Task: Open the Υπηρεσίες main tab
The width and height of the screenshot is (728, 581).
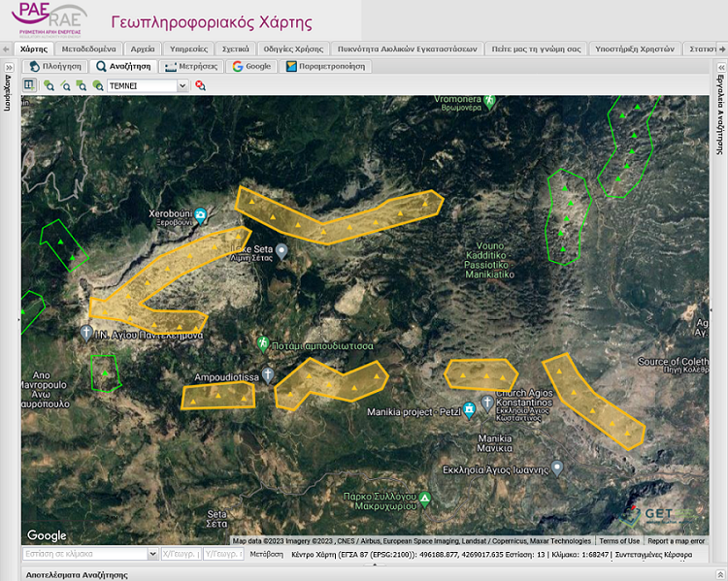Action: pos(188,48)
